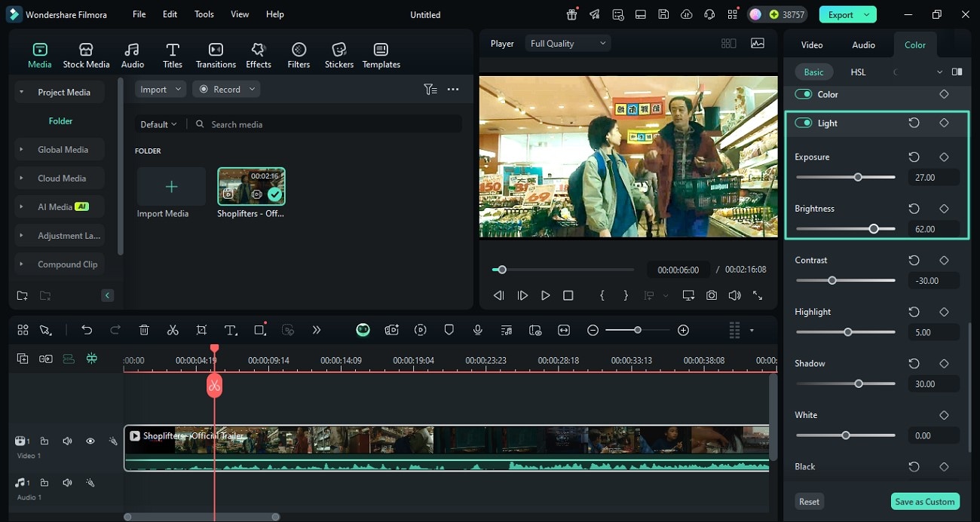The image size is (980, 522).
Task: Click the voiceover microphone icon
Action: pyautogui.click(x=477, y=330)
